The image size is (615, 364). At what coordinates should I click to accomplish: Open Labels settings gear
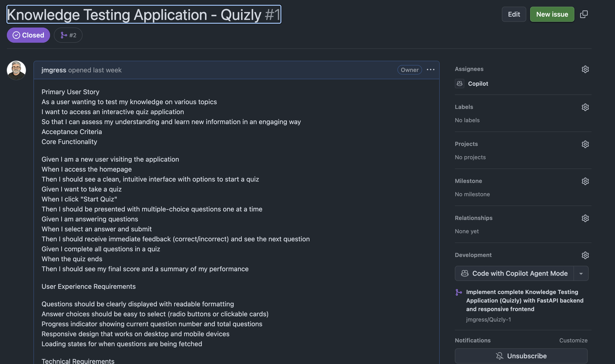585,107
